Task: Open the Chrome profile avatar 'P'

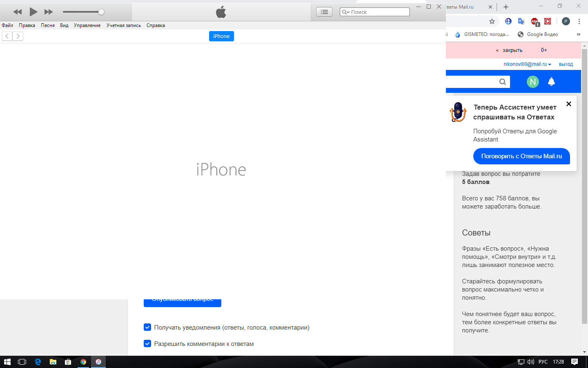Action: pos(566,21)
